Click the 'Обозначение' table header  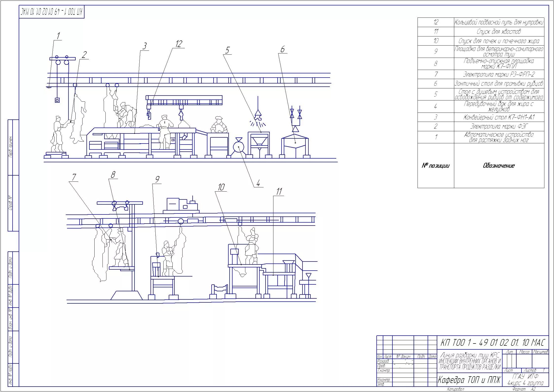pyautogui.click(x=499, y=166)
